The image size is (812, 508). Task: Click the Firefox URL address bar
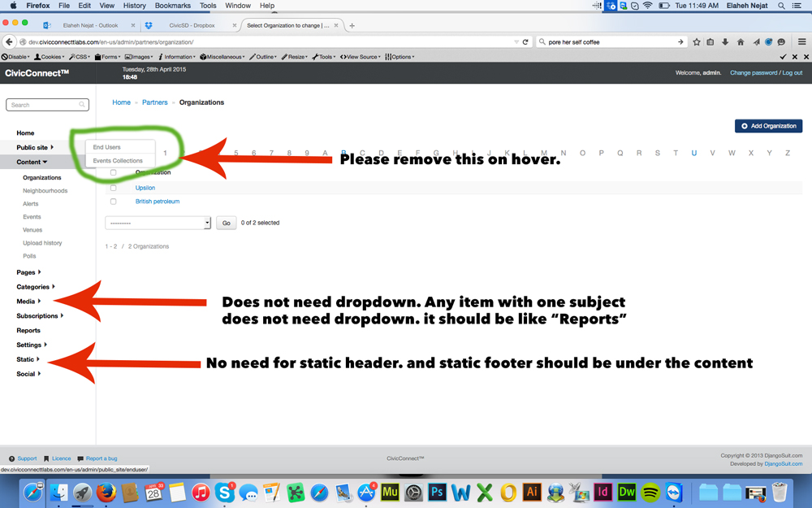(x=270, y=42)
